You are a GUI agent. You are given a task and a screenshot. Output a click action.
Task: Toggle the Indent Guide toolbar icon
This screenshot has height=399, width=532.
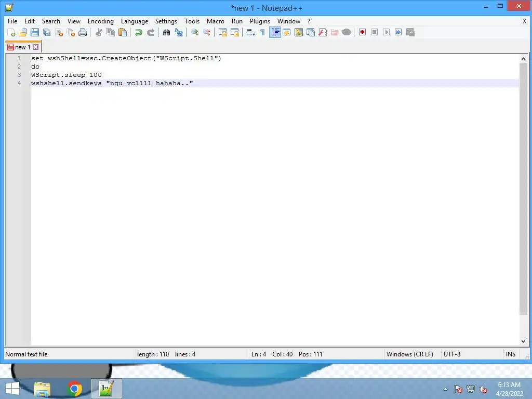(x=275, y=32)
